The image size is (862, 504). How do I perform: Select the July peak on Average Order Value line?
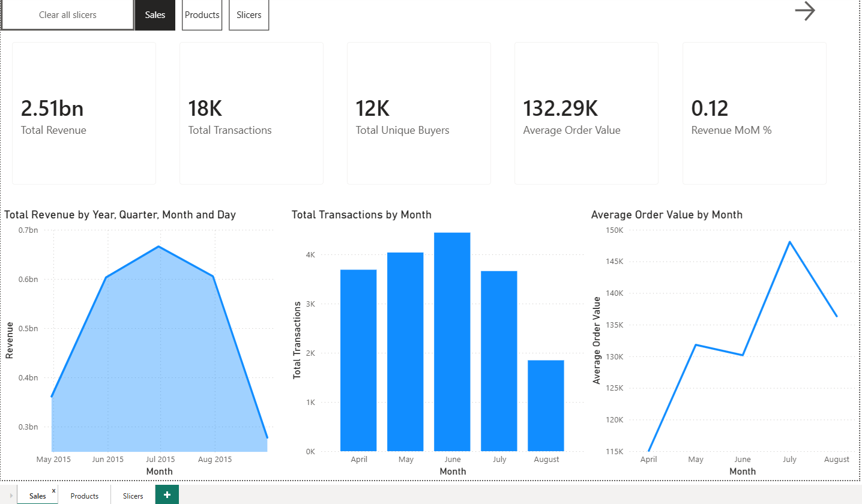789,242
